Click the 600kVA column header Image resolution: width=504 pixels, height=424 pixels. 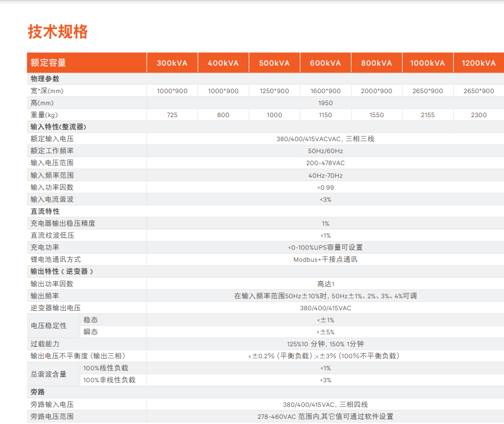[325, 63]
